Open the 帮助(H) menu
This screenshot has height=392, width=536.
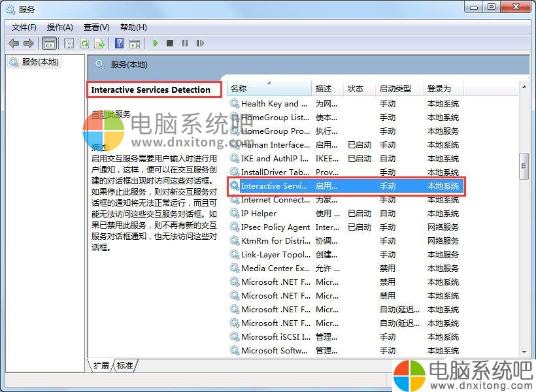(133, 27)
